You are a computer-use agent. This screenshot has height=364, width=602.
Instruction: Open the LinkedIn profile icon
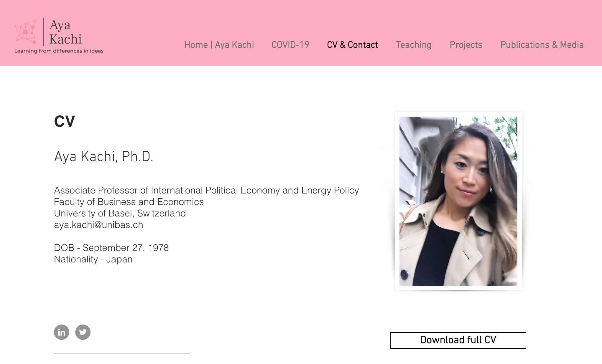click(62, 332)
